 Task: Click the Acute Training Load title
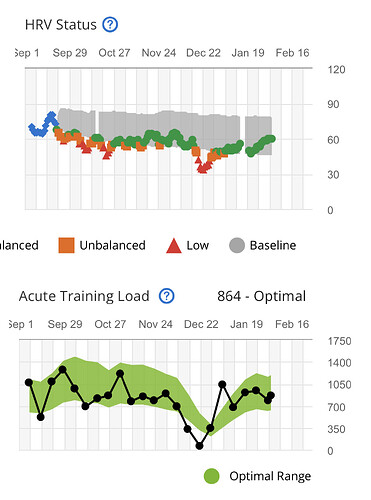pyautogui.click(x=84, y=296)
